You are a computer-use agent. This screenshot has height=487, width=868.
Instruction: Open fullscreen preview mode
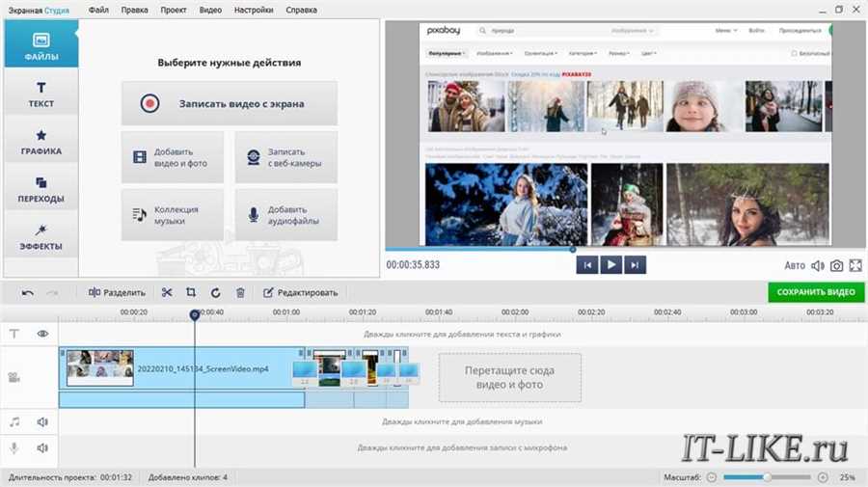[855, 265]
